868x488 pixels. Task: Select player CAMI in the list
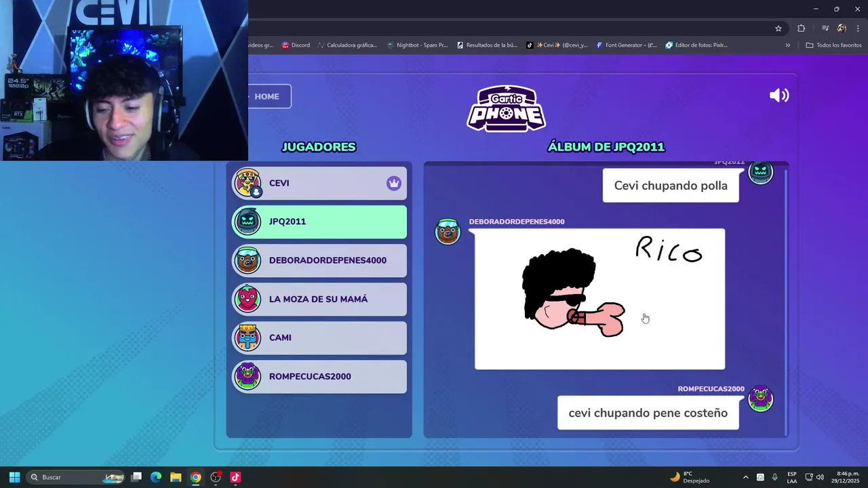(x=319, y=338)
